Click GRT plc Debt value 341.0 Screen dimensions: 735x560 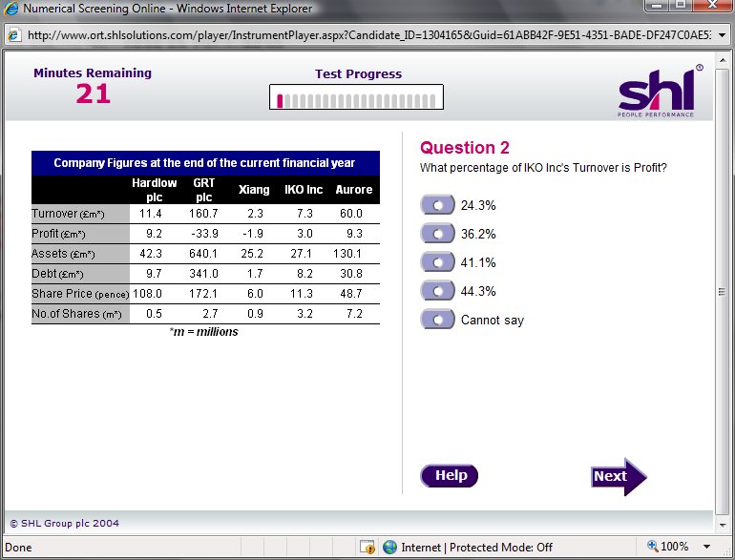(203, 274)
